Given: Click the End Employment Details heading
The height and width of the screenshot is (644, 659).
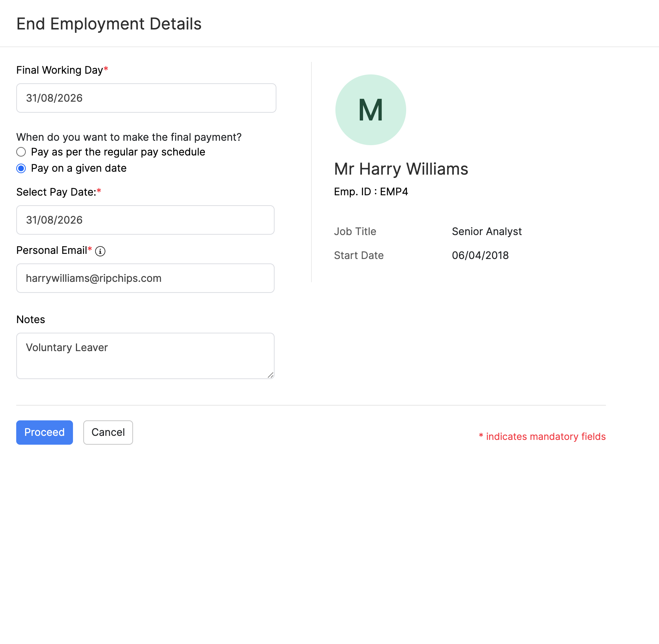Looking at the screenshot, I should coord(109,24).
